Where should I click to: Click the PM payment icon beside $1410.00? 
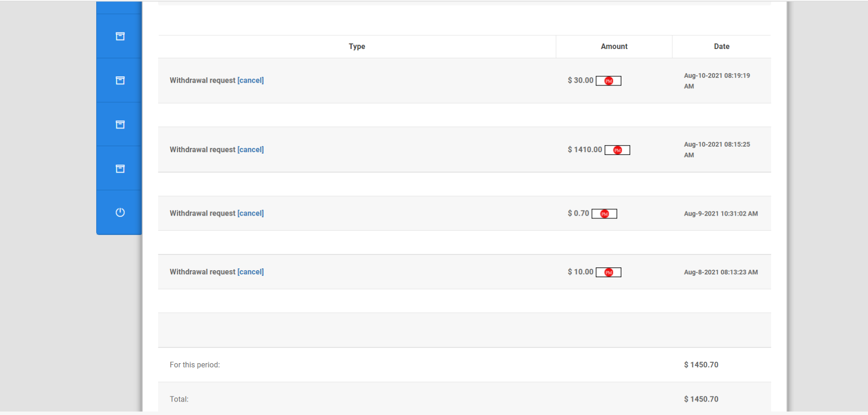click(617, 150)
